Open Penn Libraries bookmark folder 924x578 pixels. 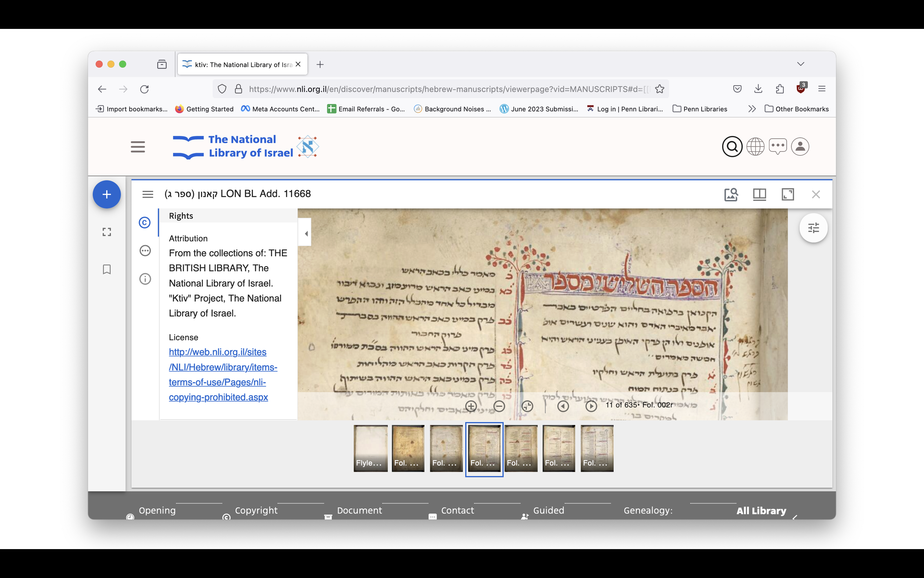click(x=700, y=109)
